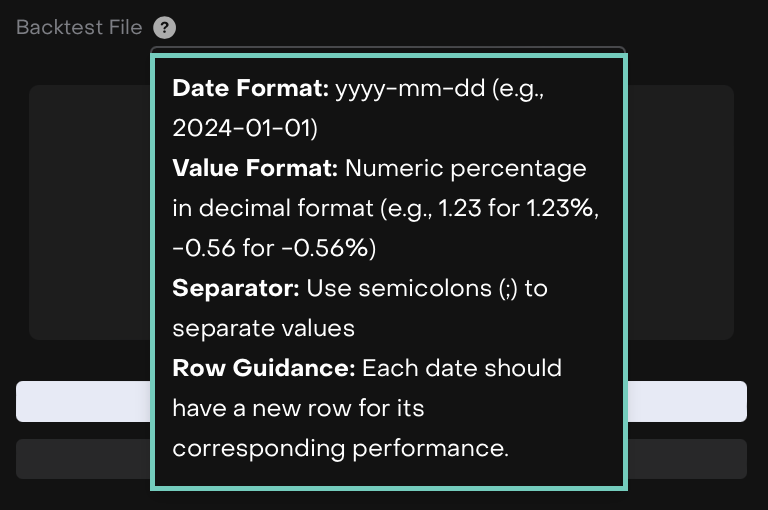
Task: Click the bold Value Format heading
Action: coord(255,168)
